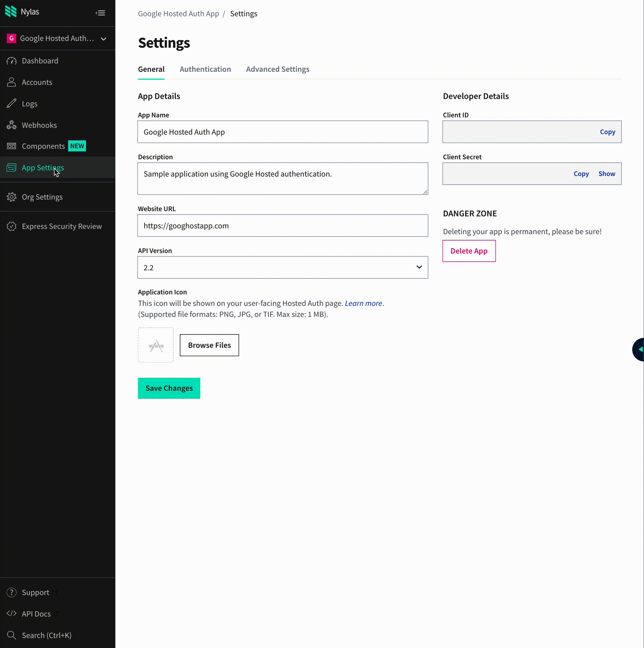The image size is (644, 648).
Task: Click inside the Website URL field
Action: point(283,225)
